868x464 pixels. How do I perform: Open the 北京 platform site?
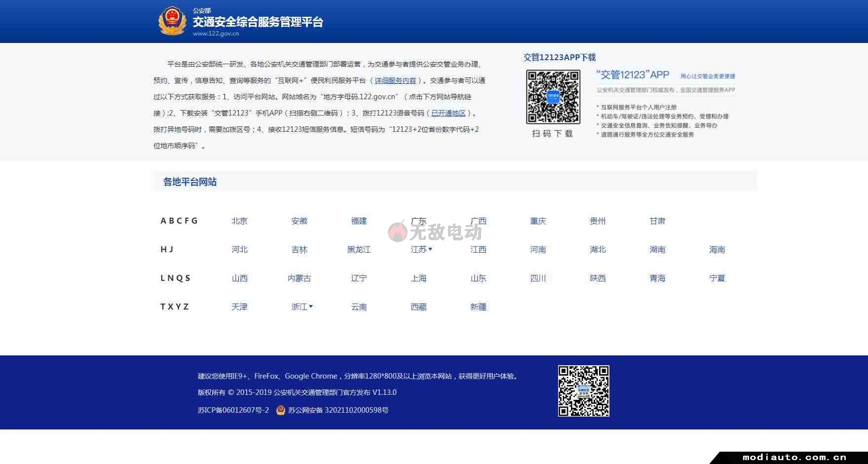click(239, 221)
